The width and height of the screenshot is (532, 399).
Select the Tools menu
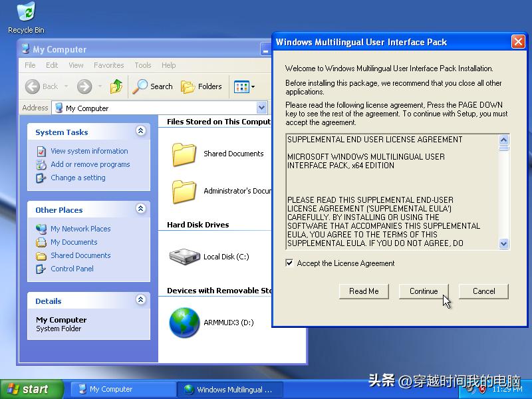[142, 65]
